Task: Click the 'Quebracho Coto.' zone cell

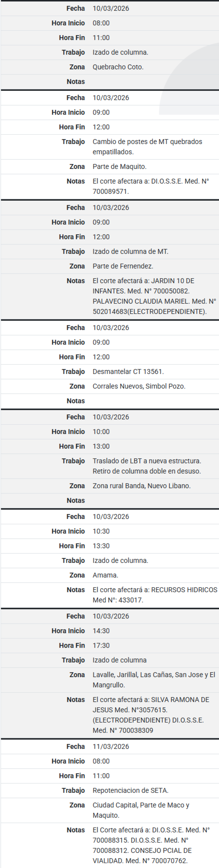Action: click(118, 67)
